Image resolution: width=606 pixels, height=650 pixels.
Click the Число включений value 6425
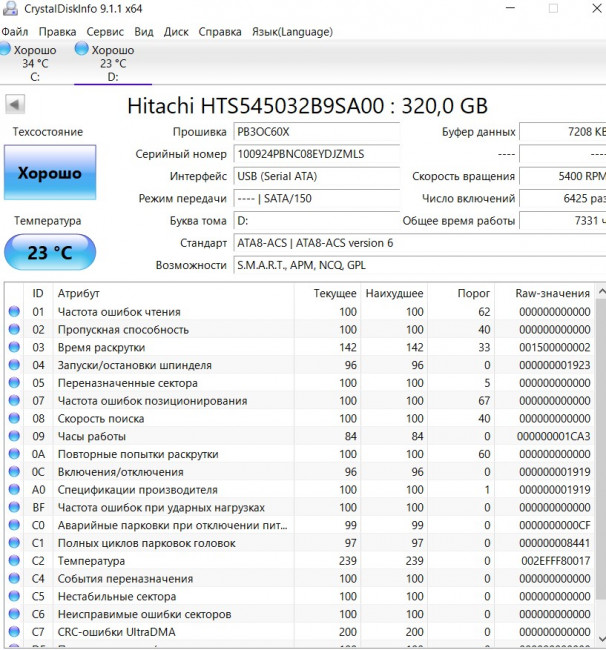[562, 199]
